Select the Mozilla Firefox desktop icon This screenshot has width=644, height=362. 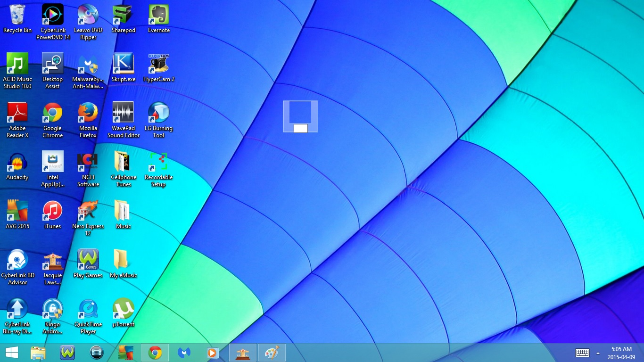[x=88, y=120]
